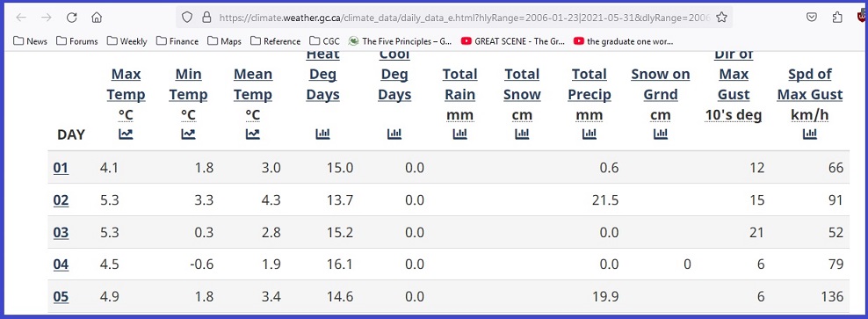This screenshot has width=868, height=319.
Task: Select the 19.9 total precip value
Action: click(605, 297)
